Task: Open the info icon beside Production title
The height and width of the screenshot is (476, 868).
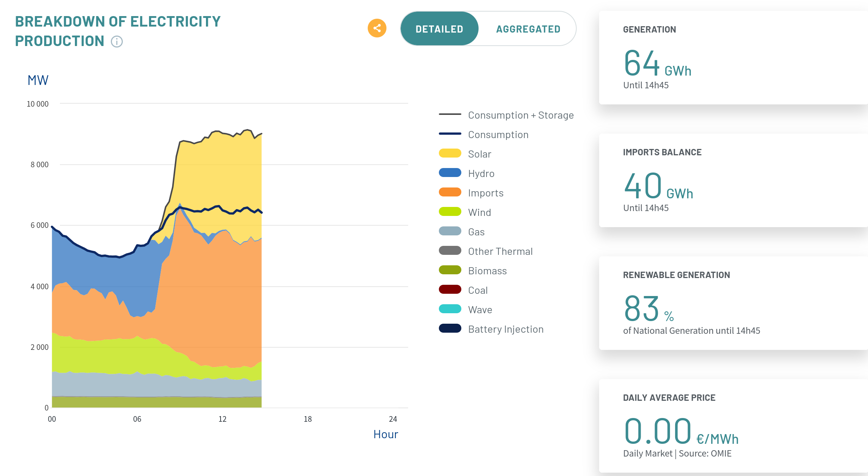Action: click(x=117, y=42)
